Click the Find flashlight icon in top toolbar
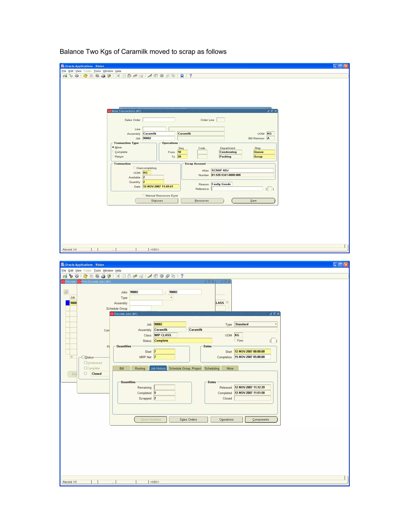 71,76
